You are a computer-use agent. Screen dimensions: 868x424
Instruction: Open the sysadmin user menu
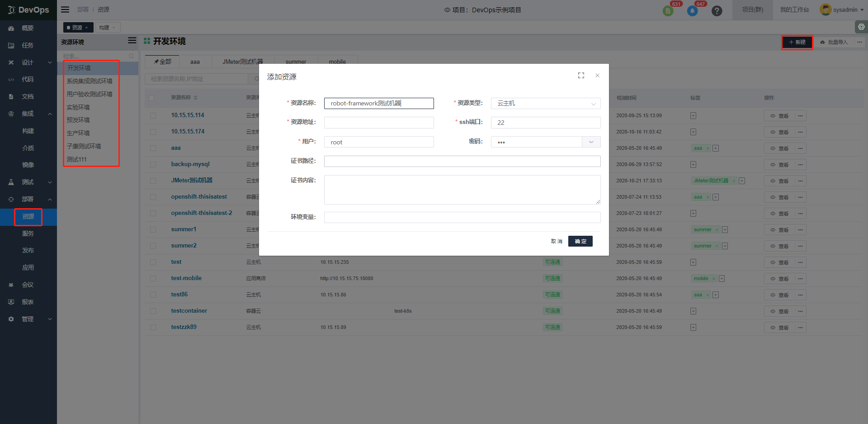point(842,10)
